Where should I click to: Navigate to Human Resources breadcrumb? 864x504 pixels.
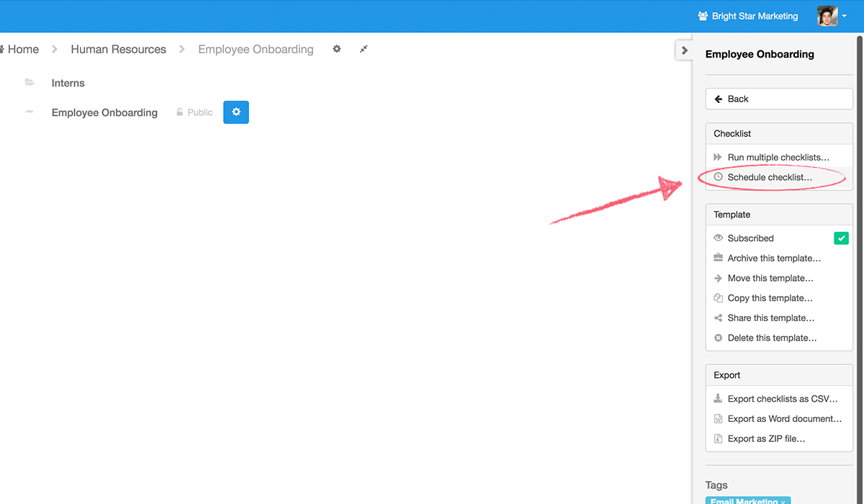click(x=118, y=49)
